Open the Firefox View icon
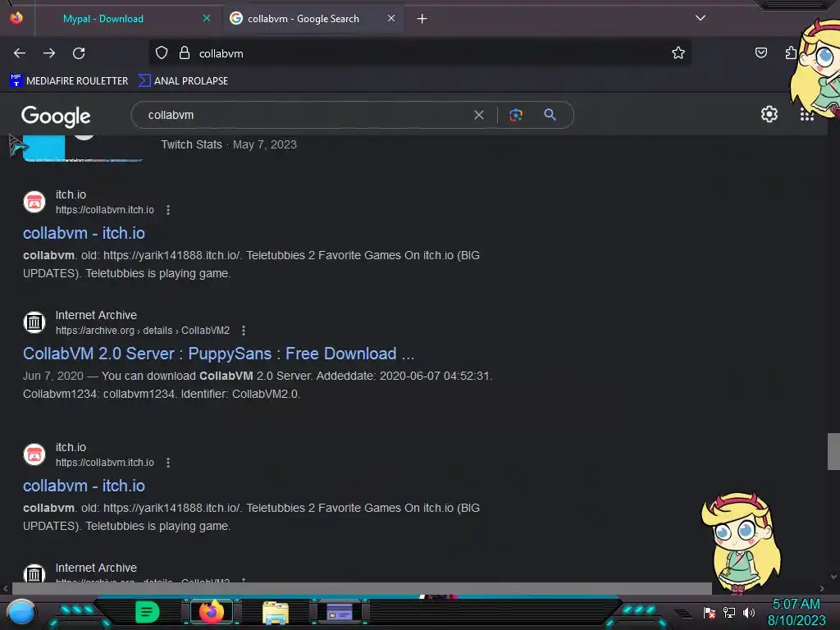840x630 pixels. click(x=16, y=18)
